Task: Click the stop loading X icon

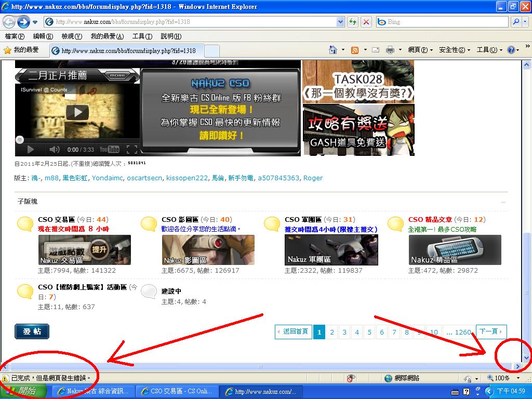Action: point(366,22)
